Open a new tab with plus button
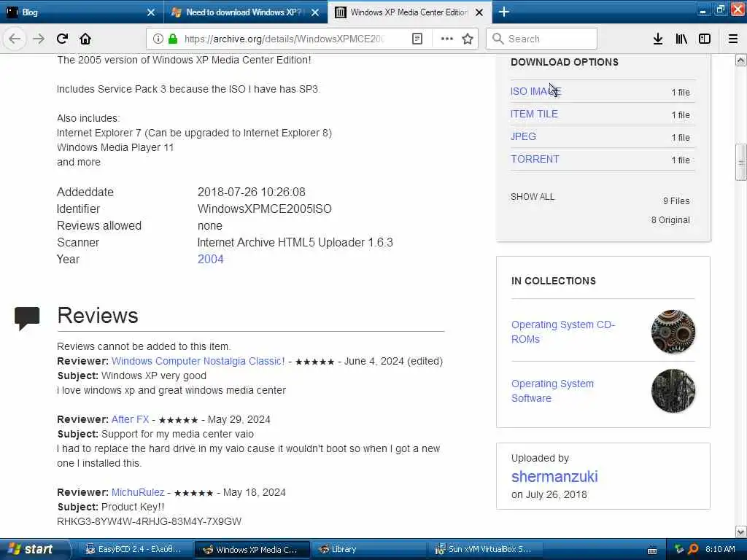Viewport: 747px width, 560px height. pos(504,12)
